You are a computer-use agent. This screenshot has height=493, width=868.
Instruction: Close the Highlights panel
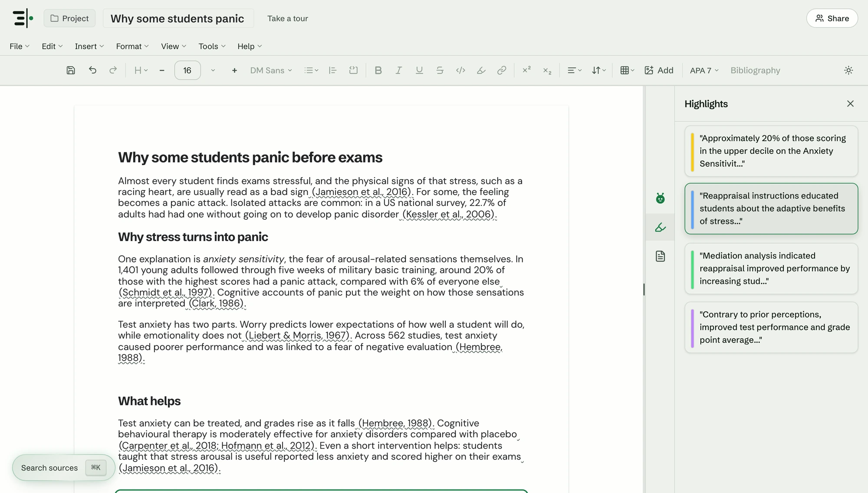click(850, 103)
